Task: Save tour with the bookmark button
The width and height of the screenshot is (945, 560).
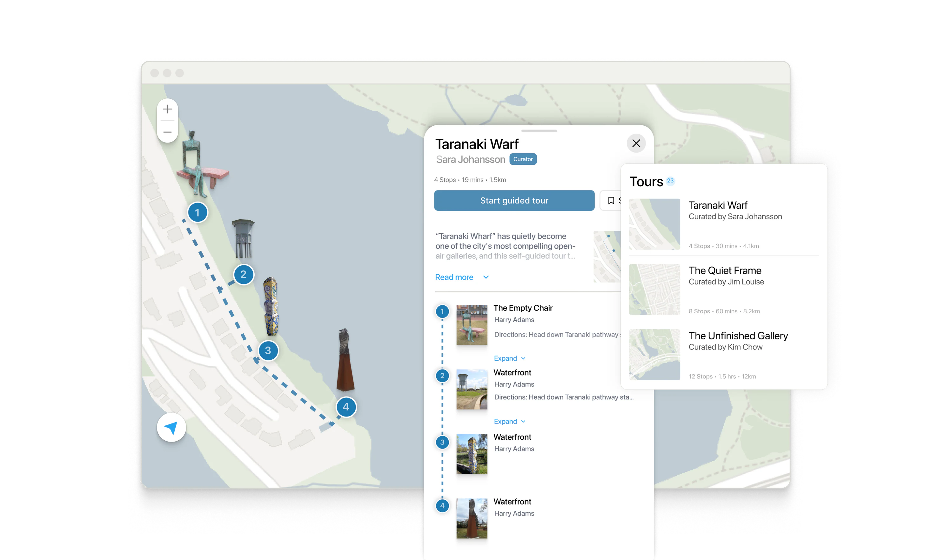Action: click(611, 200)
